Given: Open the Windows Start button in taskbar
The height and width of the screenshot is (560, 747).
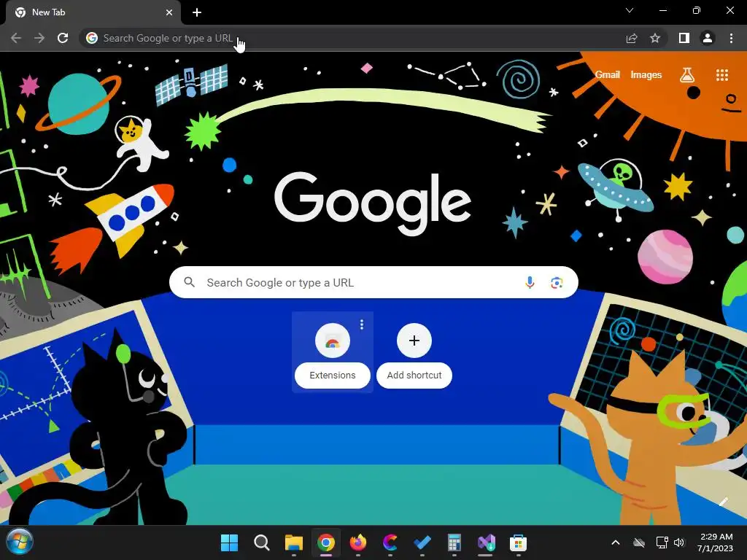Looking at the screenshot, I should click(x=230, y=542).
